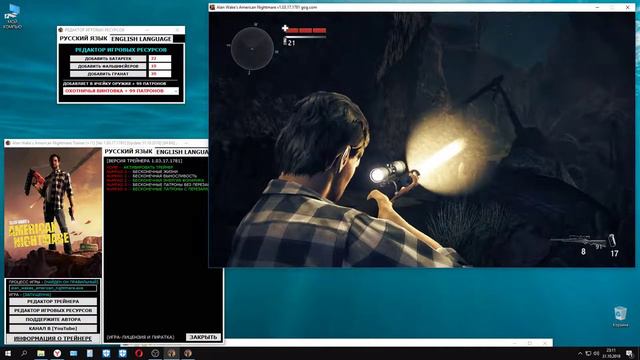Open the round gray icon in the taskbar
Screen dimensions: 640x360
(155, 353)
